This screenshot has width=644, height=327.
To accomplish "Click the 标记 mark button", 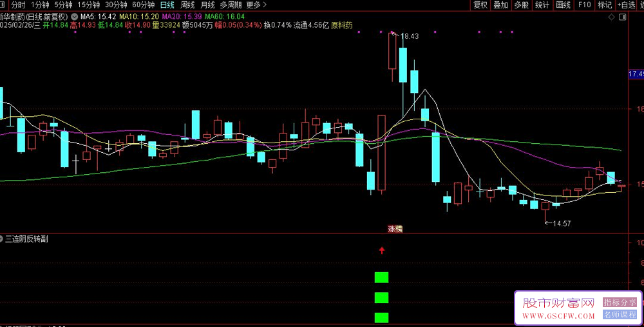I will click(605, 5).
